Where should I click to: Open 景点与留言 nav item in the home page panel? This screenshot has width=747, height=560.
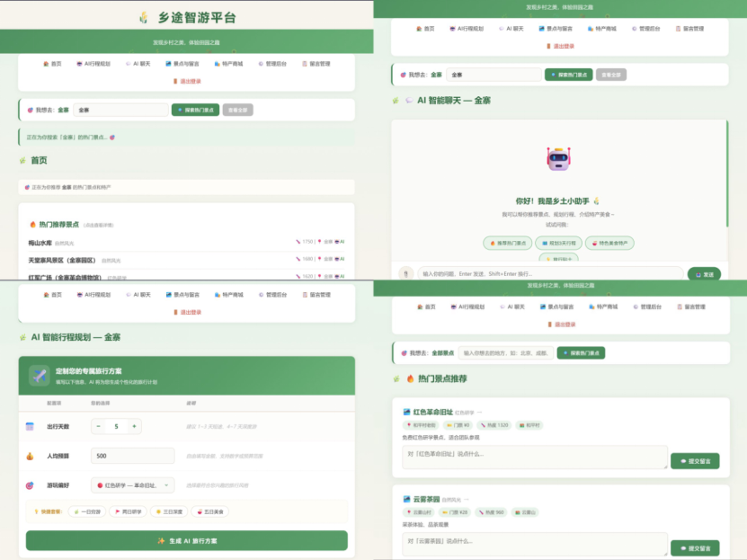(182, 64)
